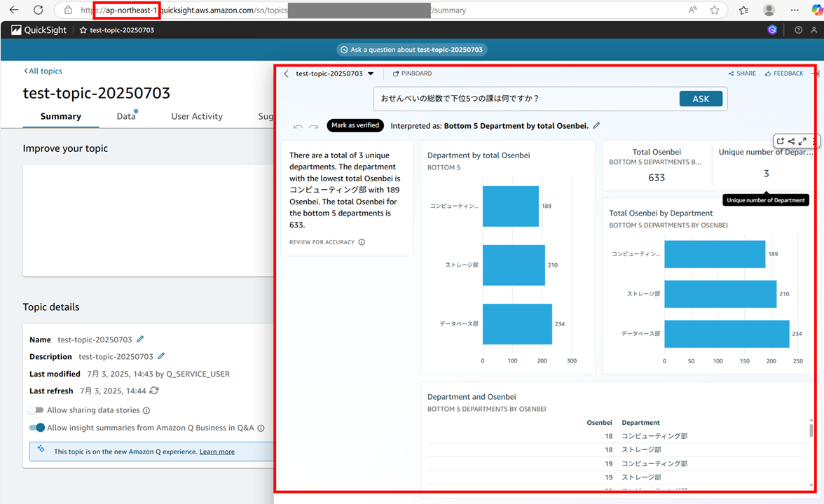Screen dimensions: 824x504
Task: Show the Review for accuracy info icon
Action: (x=362, y=242)
